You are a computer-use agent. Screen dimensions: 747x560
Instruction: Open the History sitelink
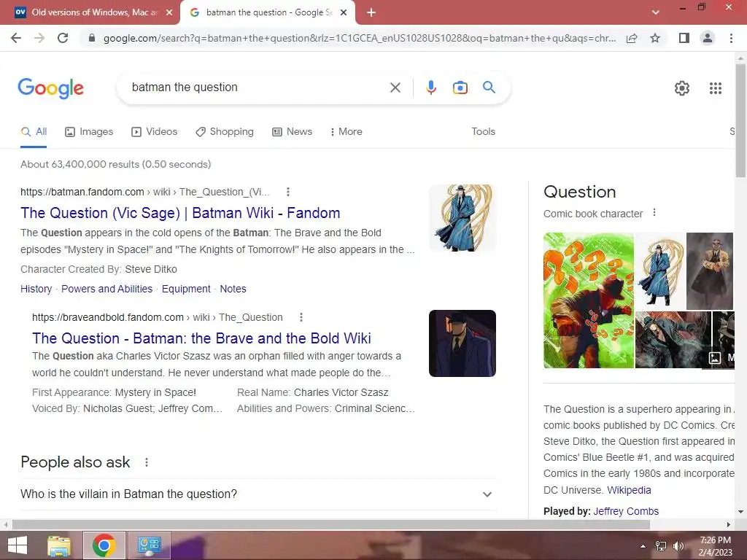coord(36,289)
